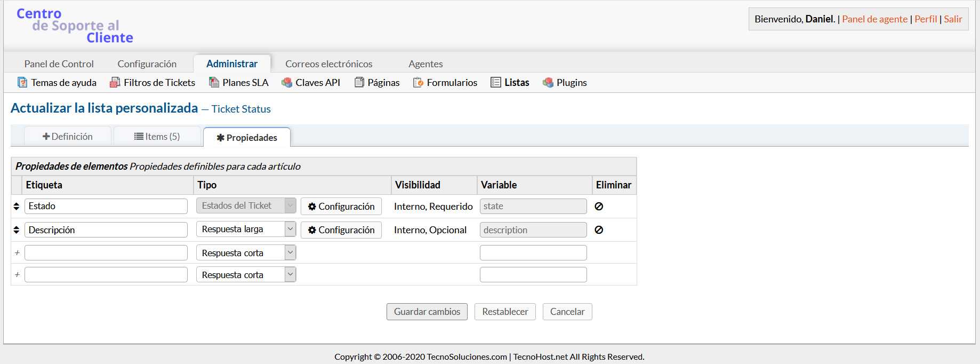Click the delete icon for Descripción row
This screenshot has height=364, width=980.
point(599,230)
